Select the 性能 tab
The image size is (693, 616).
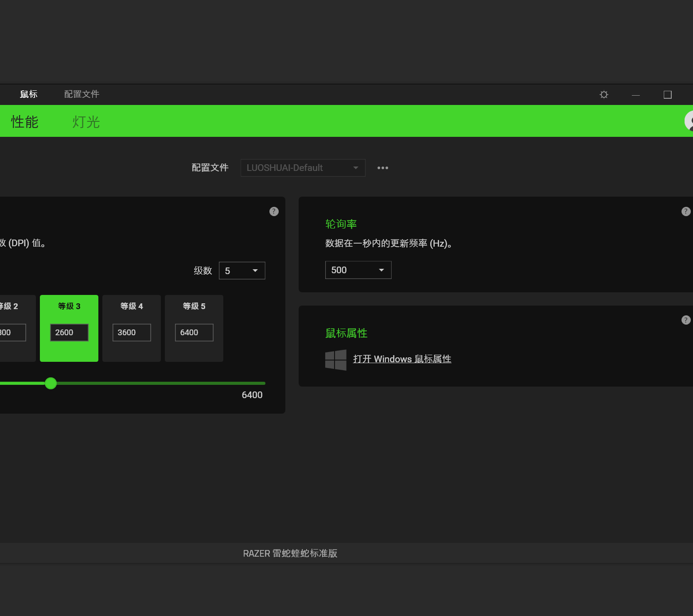[25, 122]
